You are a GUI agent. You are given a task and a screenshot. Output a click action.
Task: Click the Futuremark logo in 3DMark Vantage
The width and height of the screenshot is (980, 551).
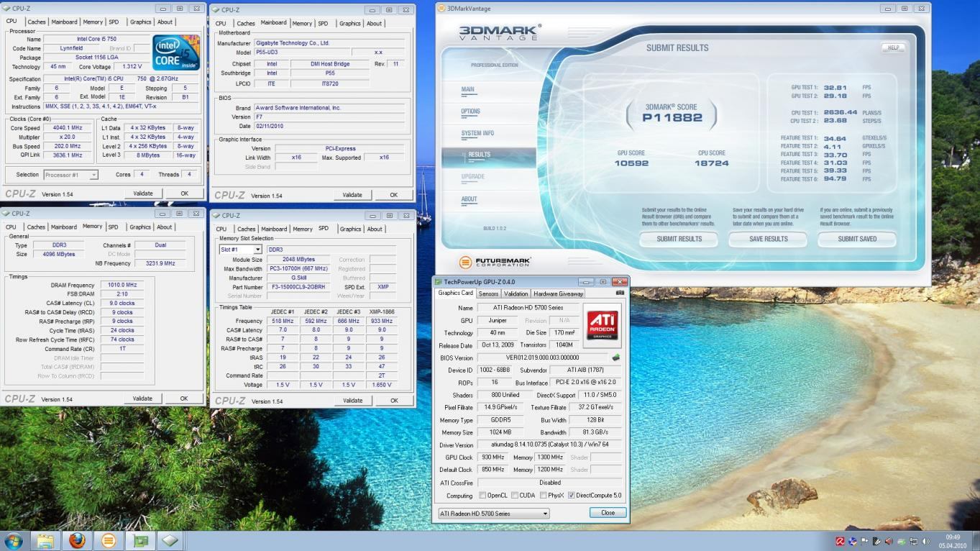497,263
